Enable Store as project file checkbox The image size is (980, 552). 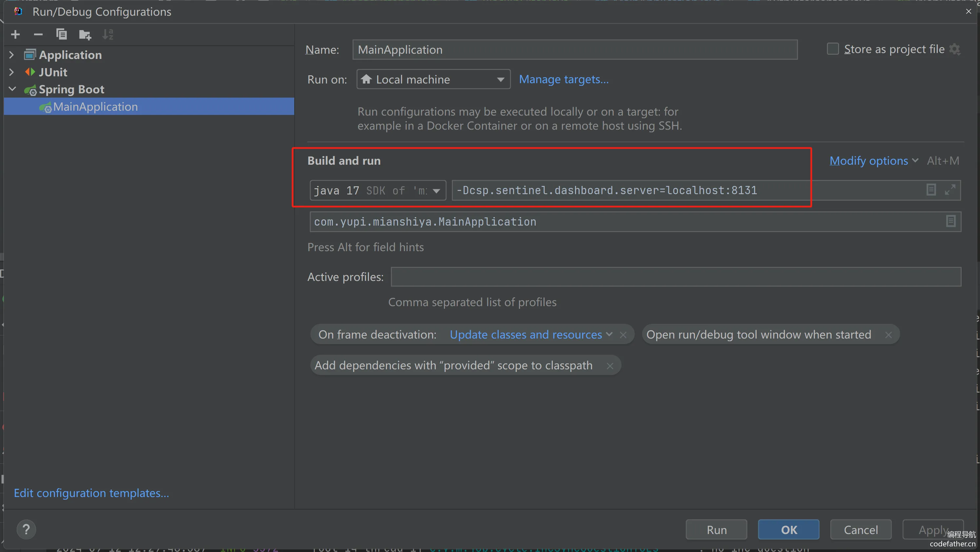click(833, 49)
